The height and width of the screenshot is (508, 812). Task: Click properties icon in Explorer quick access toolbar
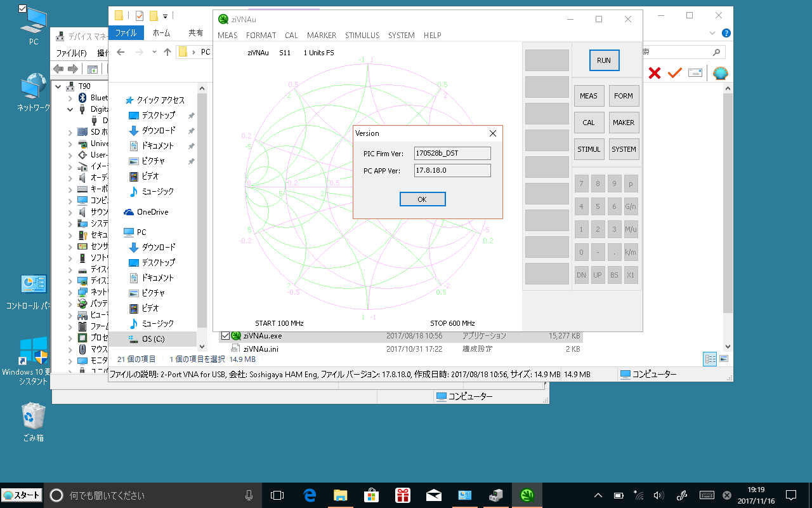140,16
